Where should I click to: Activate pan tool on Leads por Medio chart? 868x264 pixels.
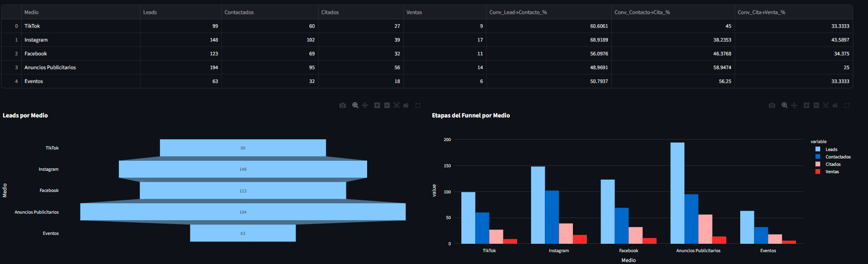(x=365, y=106)
